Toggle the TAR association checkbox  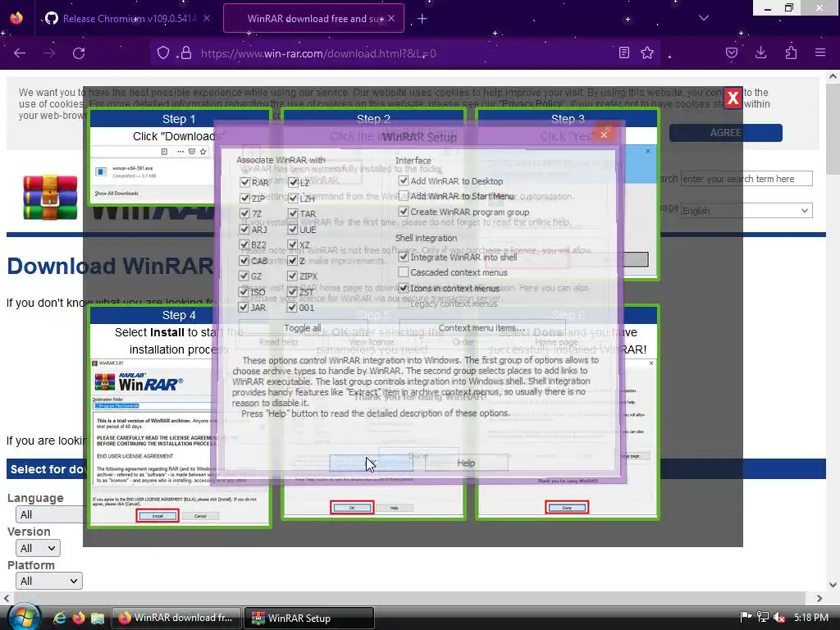pos(293,213)
